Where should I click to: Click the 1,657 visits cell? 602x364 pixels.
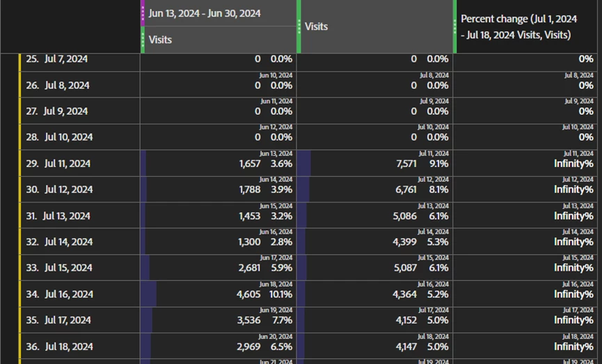(219, 163)
